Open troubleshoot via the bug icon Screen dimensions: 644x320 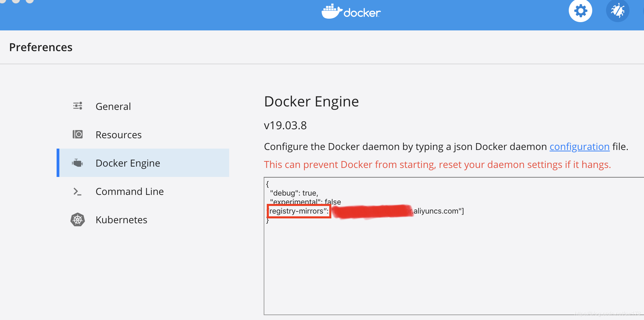pos(618,11)
